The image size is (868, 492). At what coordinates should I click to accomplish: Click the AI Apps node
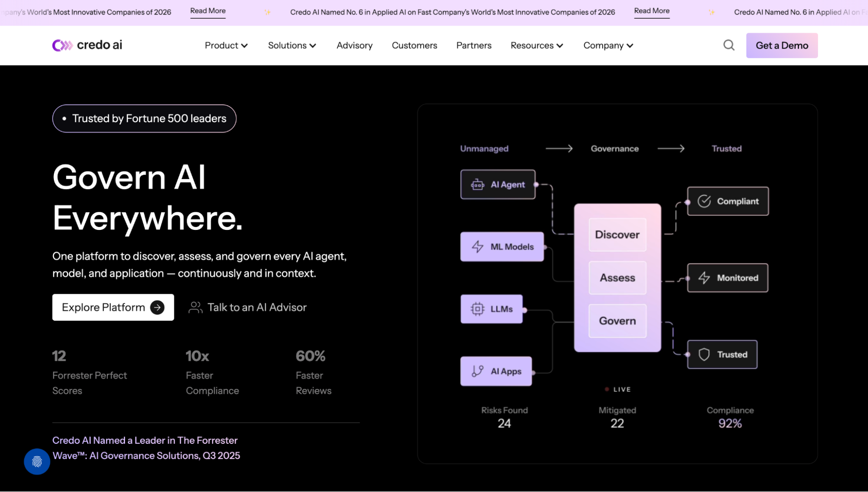coord(496,371)
